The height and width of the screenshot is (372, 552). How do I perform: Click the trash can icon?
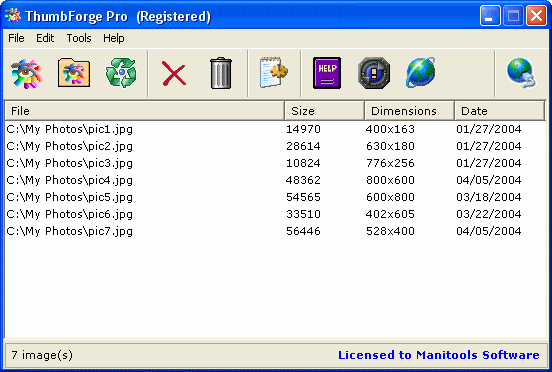tap(221, 73)
